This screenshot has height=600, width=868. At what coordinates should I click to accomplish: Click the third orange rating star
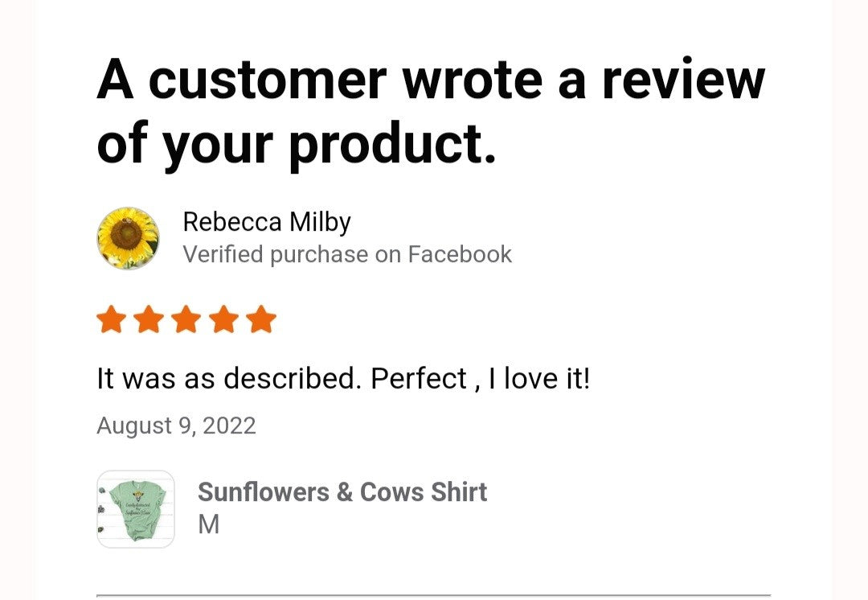(186, 320)
